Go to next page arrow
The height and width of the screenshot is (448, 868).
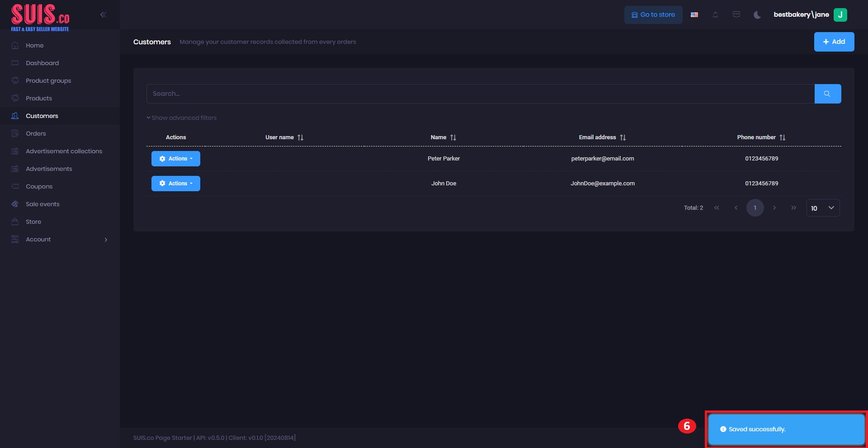(x=774, y=208)
